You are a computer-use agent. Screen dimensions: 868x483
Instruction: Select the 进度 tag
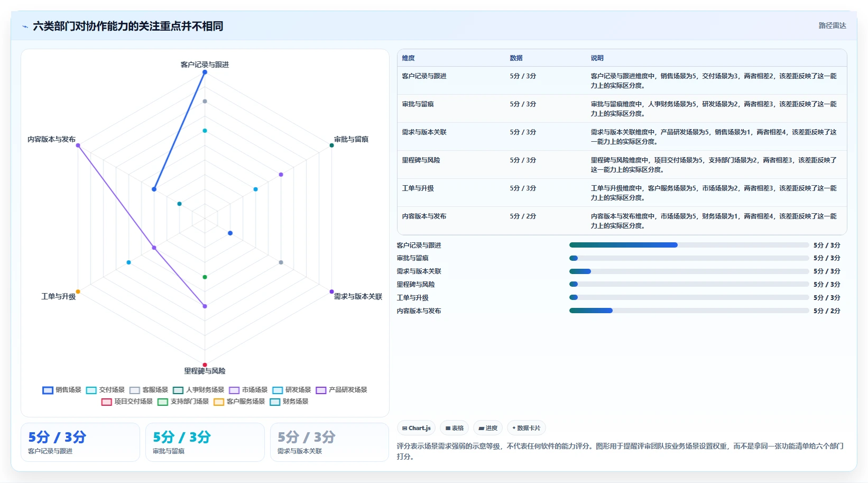[488, 428]
